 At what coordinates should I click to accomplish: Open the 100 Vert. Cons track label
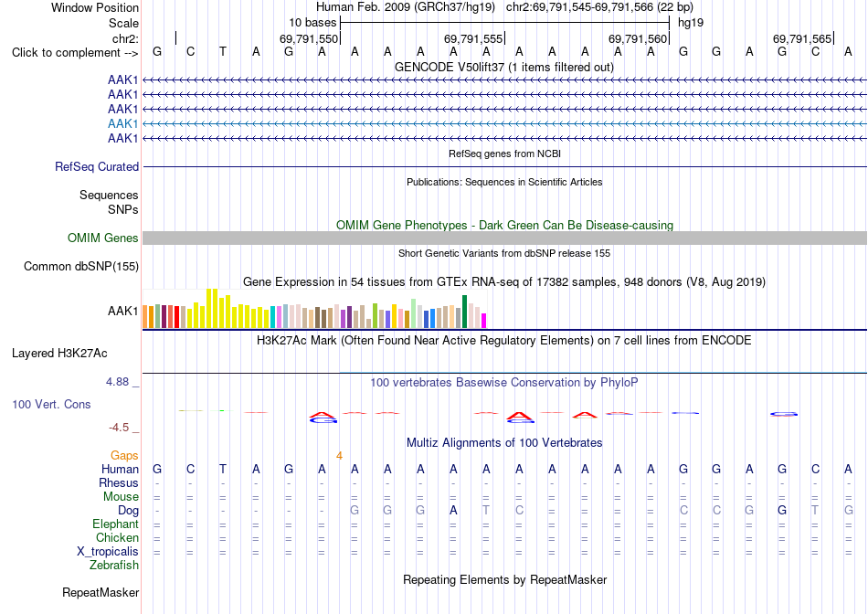pos(51,404)
